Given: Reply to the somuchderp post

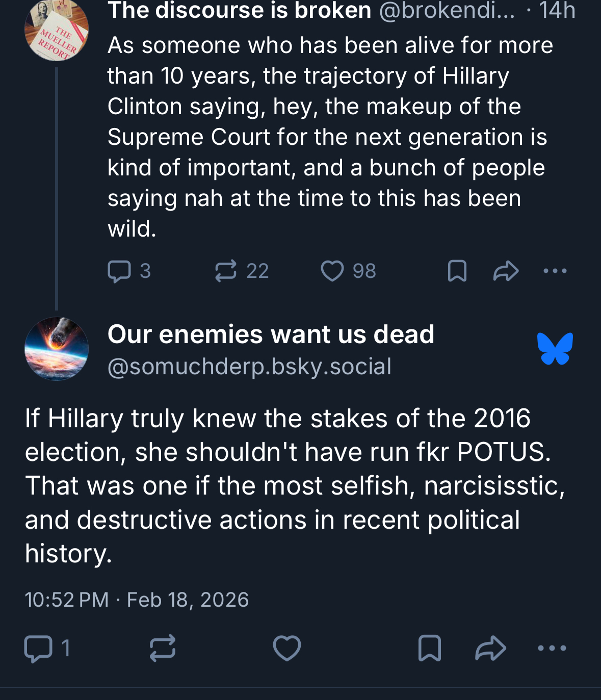Looking at the screenshot, I should click(x=39, y=649).
